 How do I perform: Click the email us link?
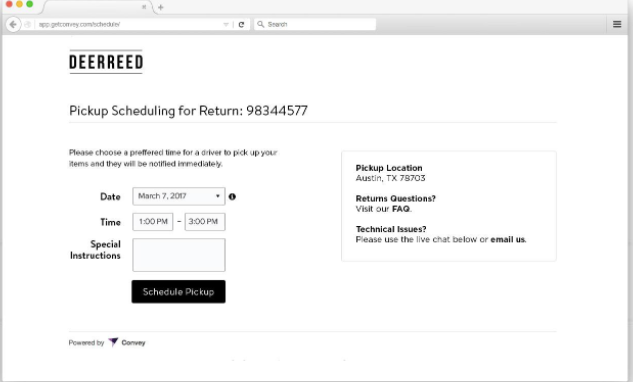[508, 239]
